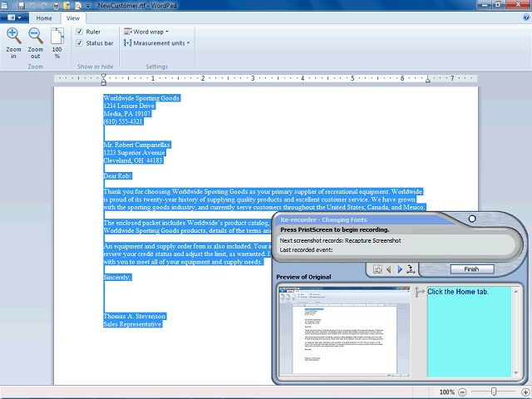Click the 'Cleveland, OH 44183' line
The height and width of the screenshot is (399, 532).
coord(133,160)
